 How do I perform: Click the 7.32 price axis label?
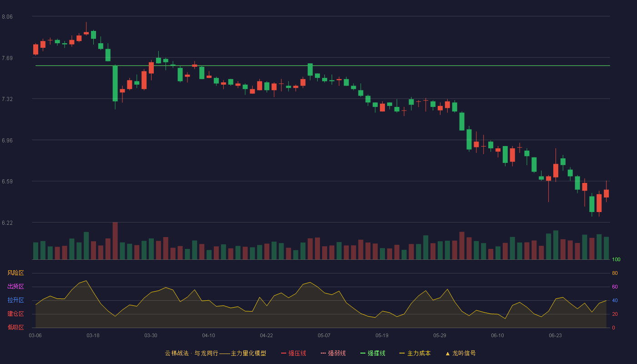[x=7, y=99]
